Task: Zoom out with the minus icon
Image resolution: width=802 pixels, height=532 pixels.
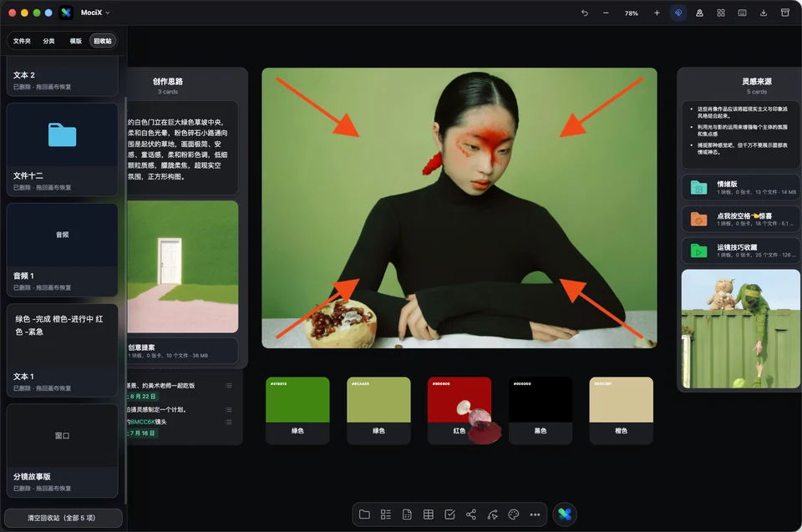Action: (x=606, y=13)
